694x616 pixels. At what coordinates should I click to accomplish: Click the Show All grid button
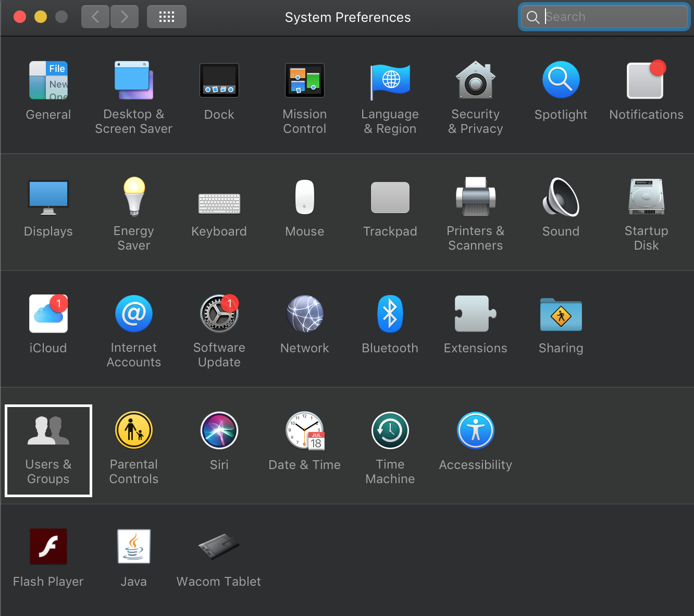[x=167, y=17]
